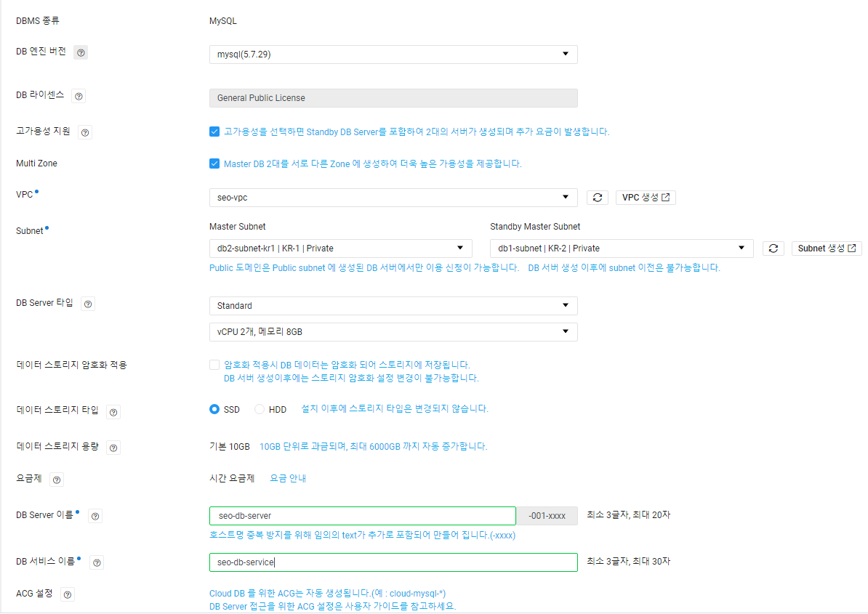
Task: Click the VPC 생성 button
Action: (646, 198)
